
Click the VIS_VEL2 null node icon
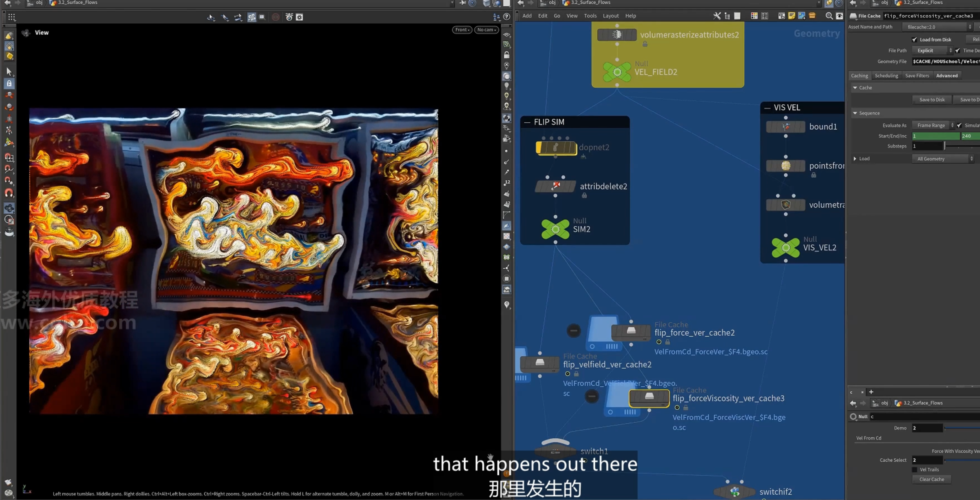[786, 248]
